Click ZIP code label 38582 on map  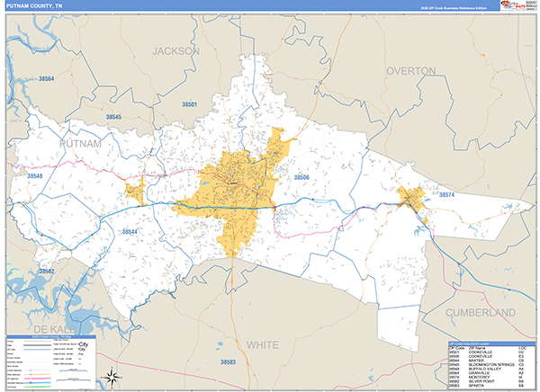[46, 272]
